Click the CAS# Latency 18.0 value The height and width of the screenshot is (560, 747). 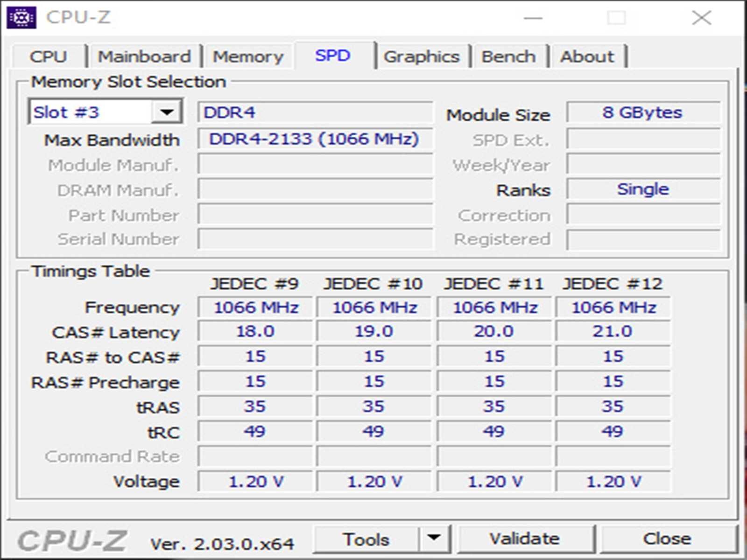[x=255, y=331]
